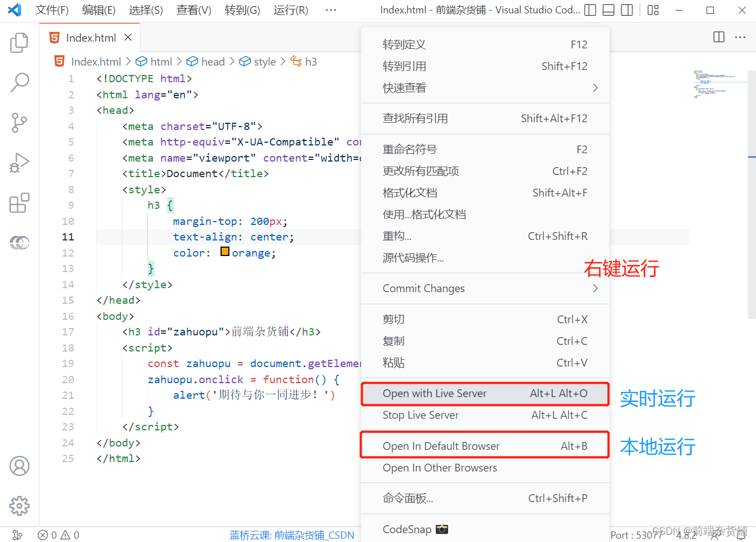
Task: Open the Explorer view in activity bar
Action: (x=19, y=43)
